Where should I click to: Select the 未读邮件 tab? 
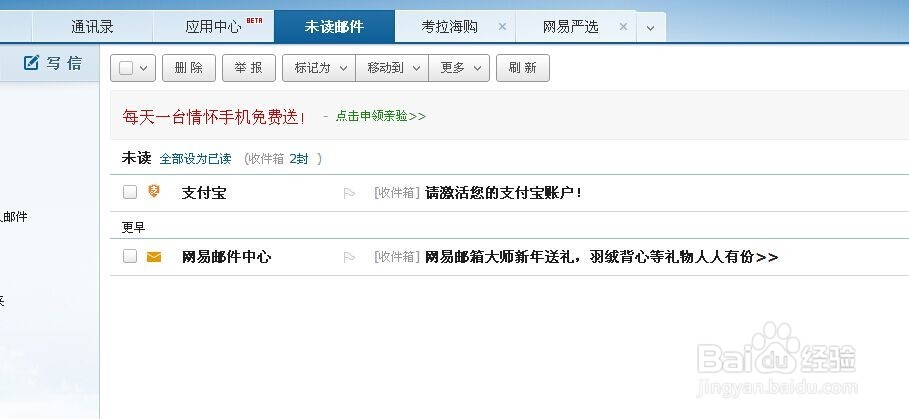(x=334, y=27)
